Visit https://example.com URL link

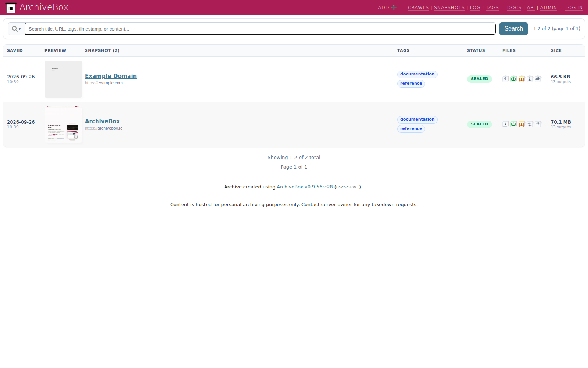tap(104, 83)
